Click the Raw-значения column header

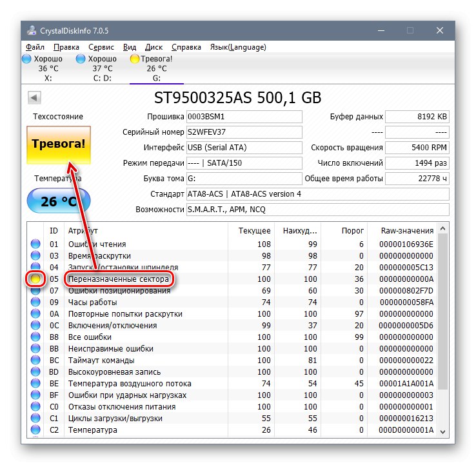(x=402, y=231)
